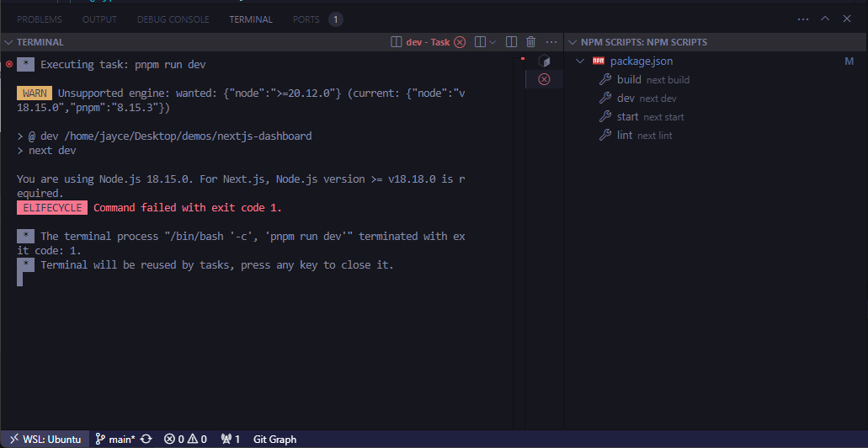The height and width of the screenshot is (448, 868).
Task: Select the failed task terminal in list
Action: tap(544, 79)
